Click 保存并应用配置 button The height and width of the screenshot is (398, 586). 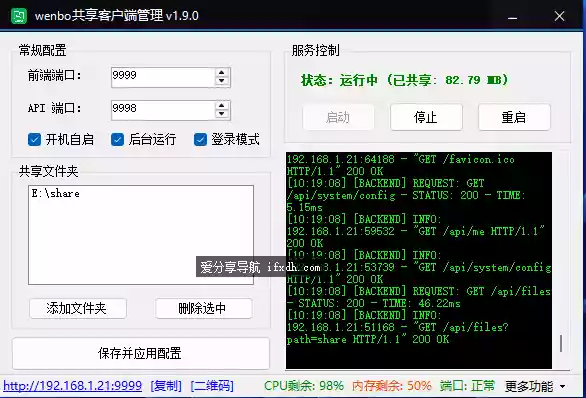(x=141, y=353)
